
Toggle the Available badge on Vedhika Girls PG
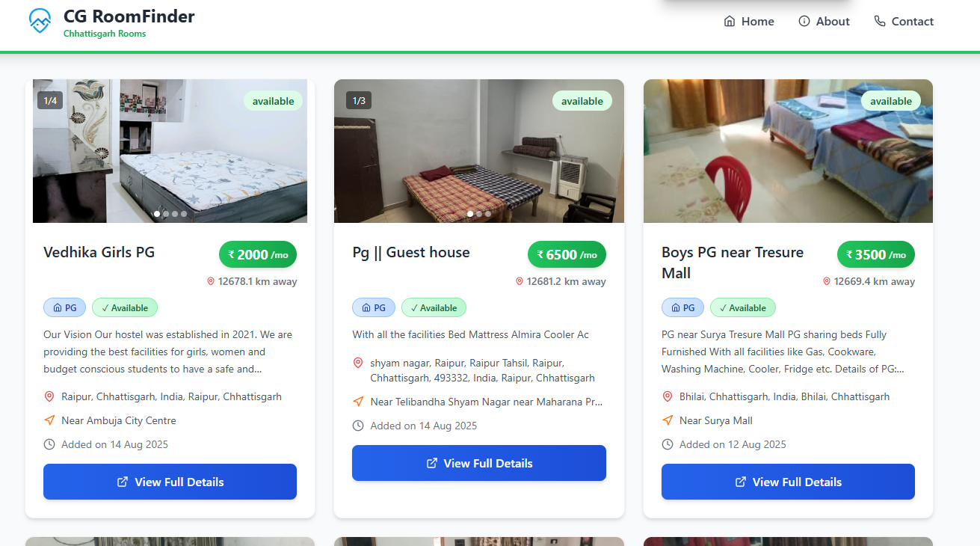click(124, 307)
